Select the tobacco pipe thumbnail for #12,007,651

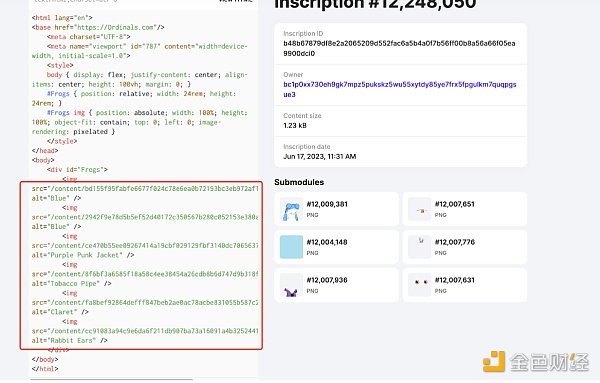tap(419, 209)
